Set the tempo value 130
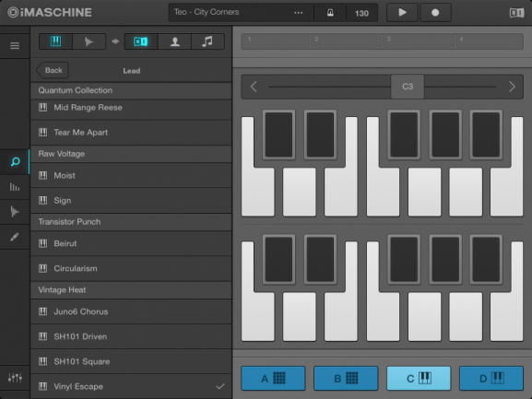The image size is (532, 399). click(361, 13)
